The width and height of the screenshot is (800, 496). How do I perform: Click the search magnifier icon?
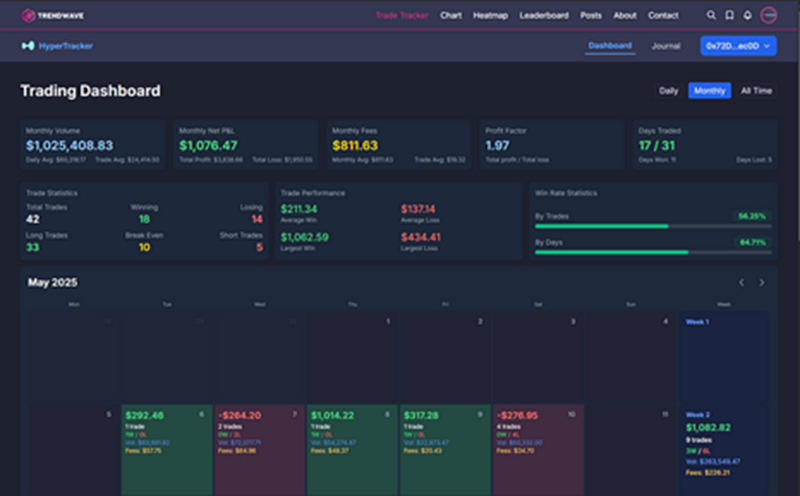point(712,15)
